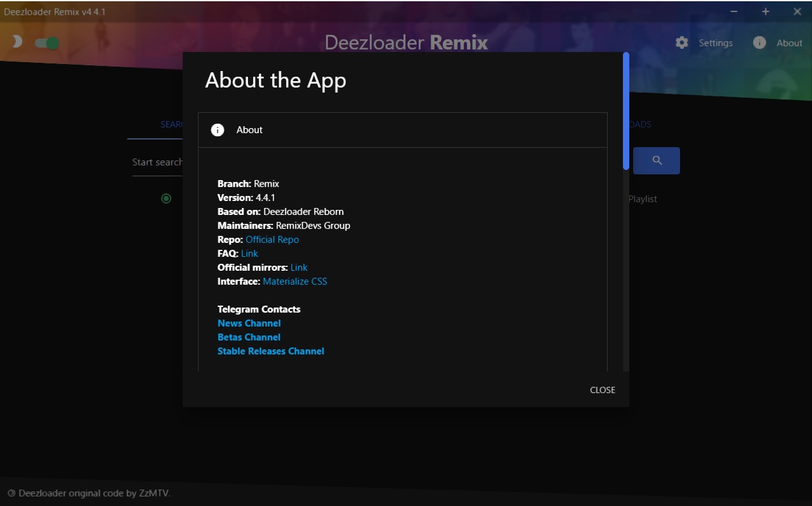Click Maintainers: RemixDevs Group text

coord(284,226)
